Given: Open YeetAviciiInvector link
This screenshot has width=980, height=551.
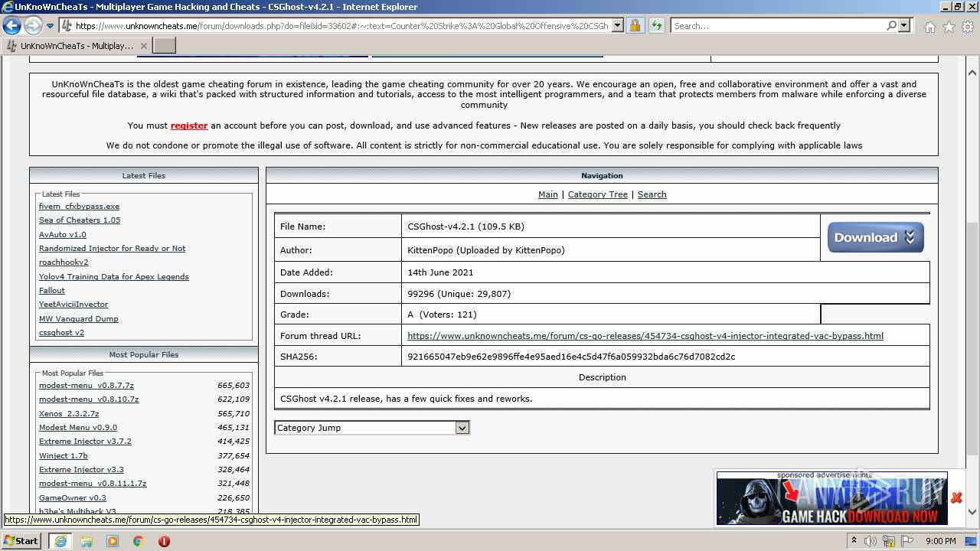Looking at the screenshot, I should [x=73, y=305].
